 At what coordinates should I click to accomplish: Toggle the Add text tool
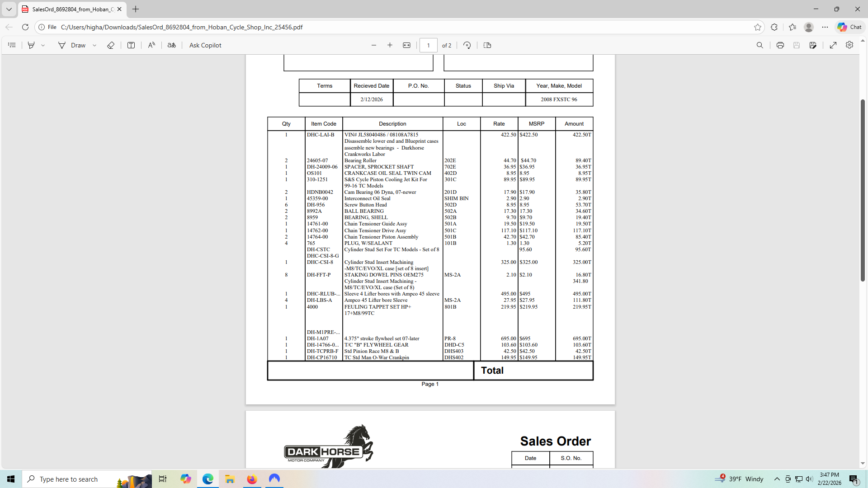[x=131, y=45]
